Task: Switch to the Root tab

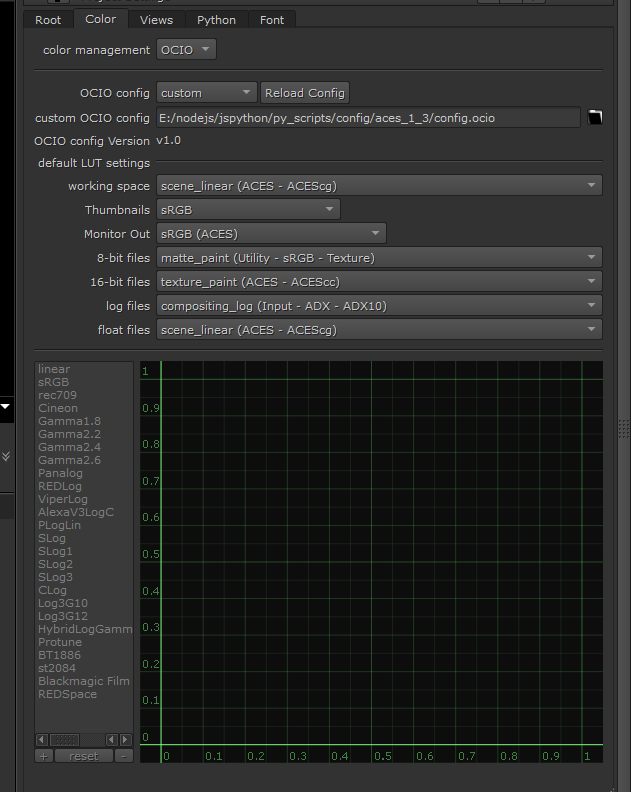Action: click(x=48, y=20)
